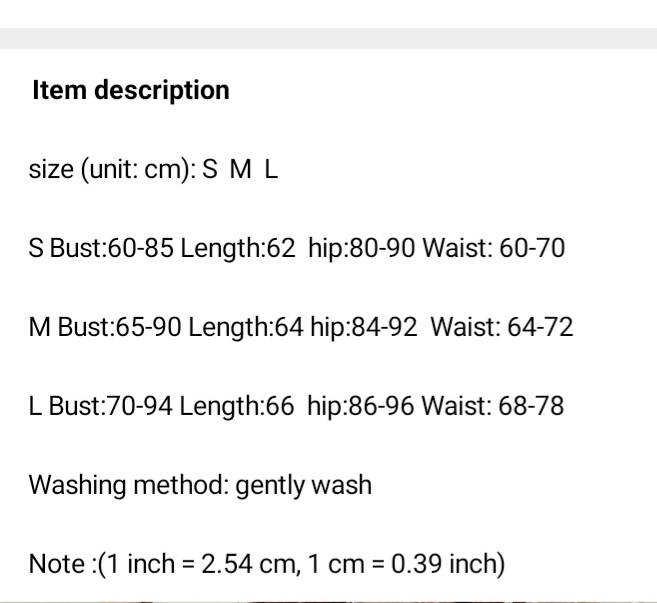This screenshot has width=657, height=603.
Task: Select the S Bust:60-85 measurement text
Action: [x=101, y=248]
